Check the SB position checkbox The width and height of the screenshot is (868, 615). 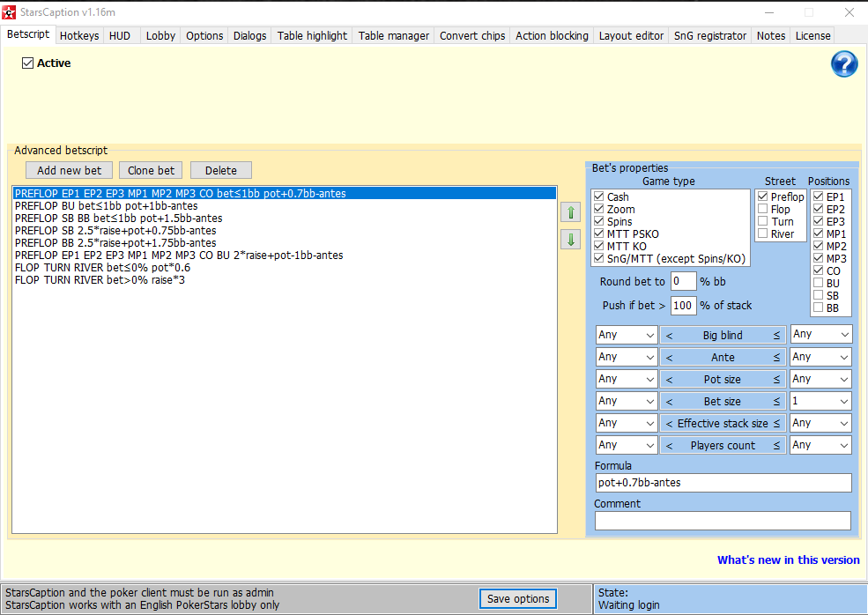[818, 295]
